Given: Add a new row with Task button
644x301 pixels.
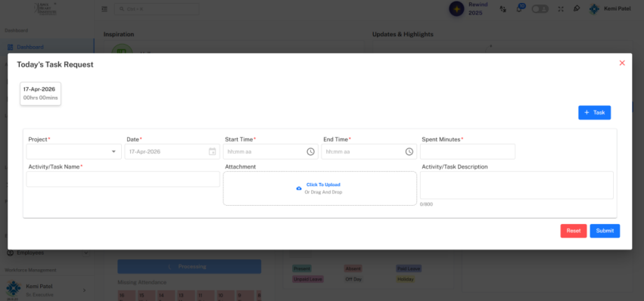Looking at the screenshot, I should tap(594, 113).
